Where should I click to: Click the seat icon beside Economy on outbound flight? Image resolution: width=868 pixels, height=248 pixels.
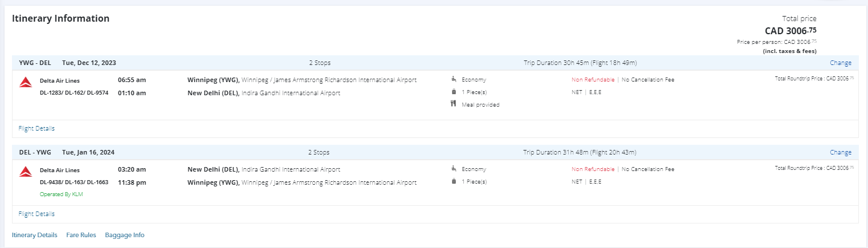tap(454, 79)
